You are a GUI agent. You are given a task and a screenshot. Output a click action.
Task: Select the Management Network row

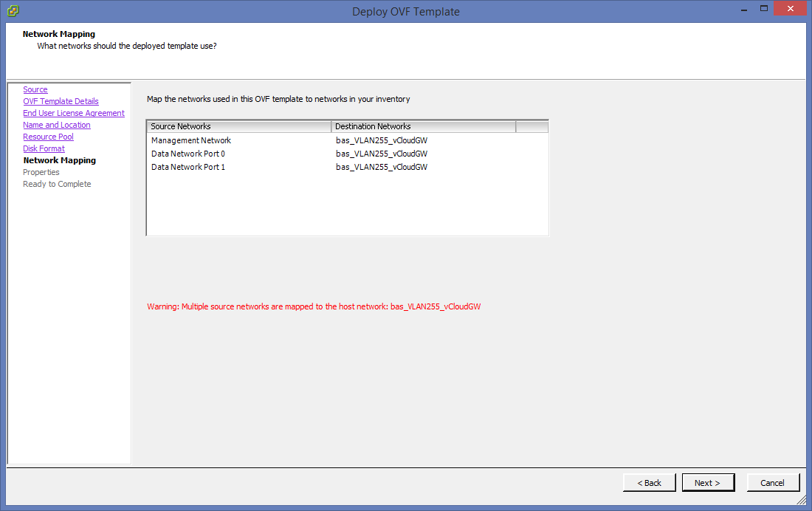[x=191, y=140]
